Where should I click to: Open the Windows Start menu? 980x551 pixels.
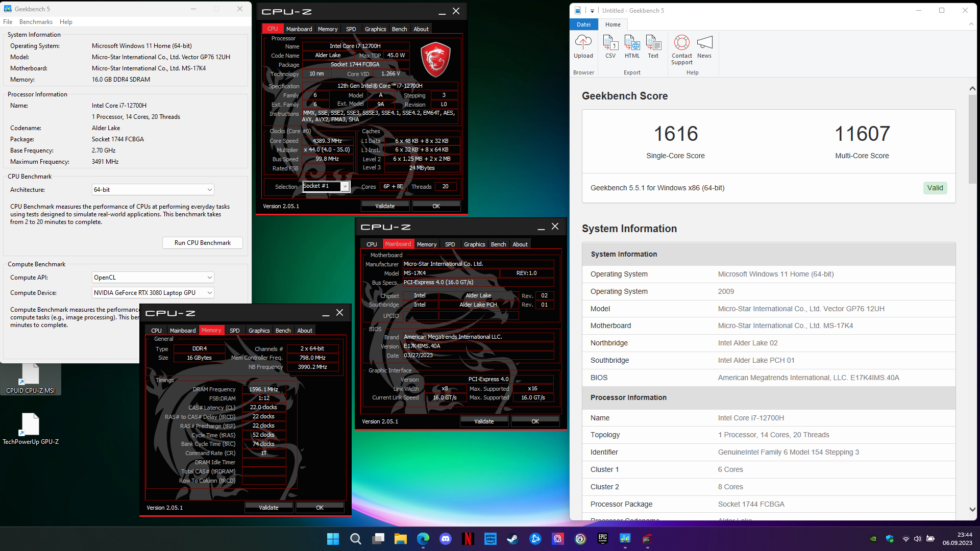click(x=333, y=539)
